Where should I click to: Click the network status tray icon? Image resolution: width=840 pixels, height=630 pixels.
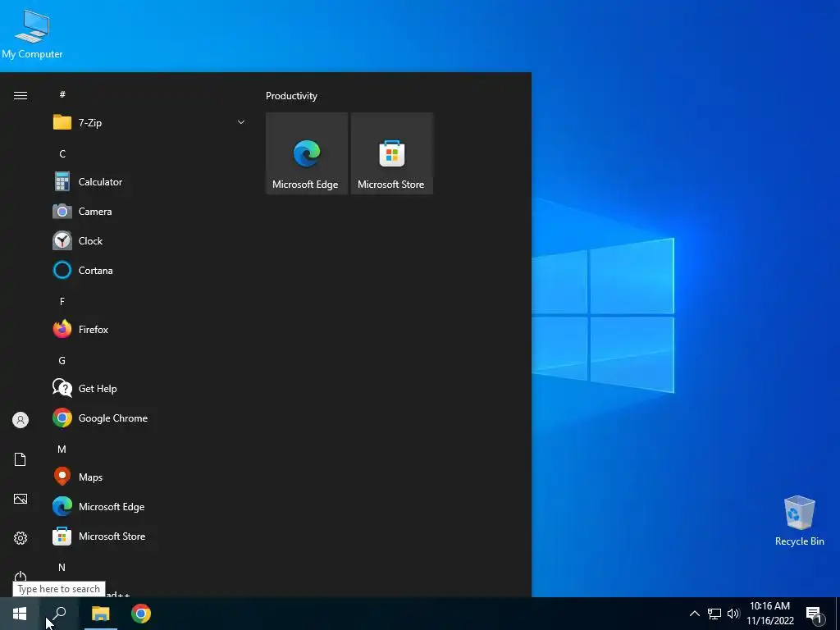click(x=714, y=614)
